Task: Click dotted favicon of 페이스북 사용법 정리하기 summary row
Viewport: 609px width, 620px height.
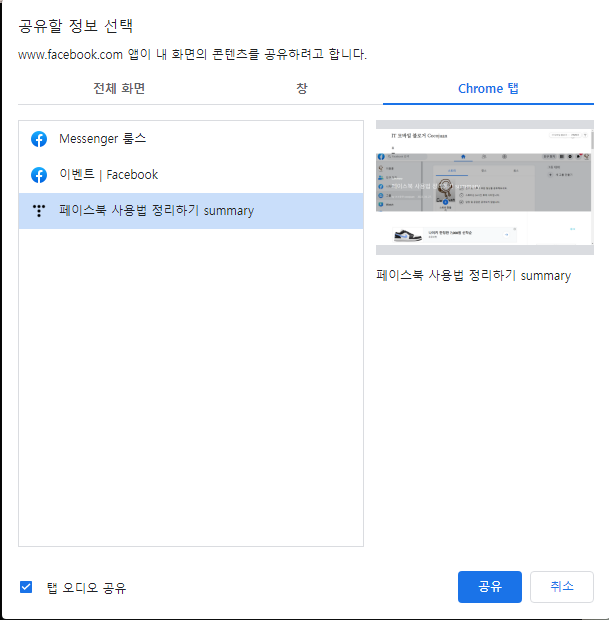Action: tap(39, 211)
